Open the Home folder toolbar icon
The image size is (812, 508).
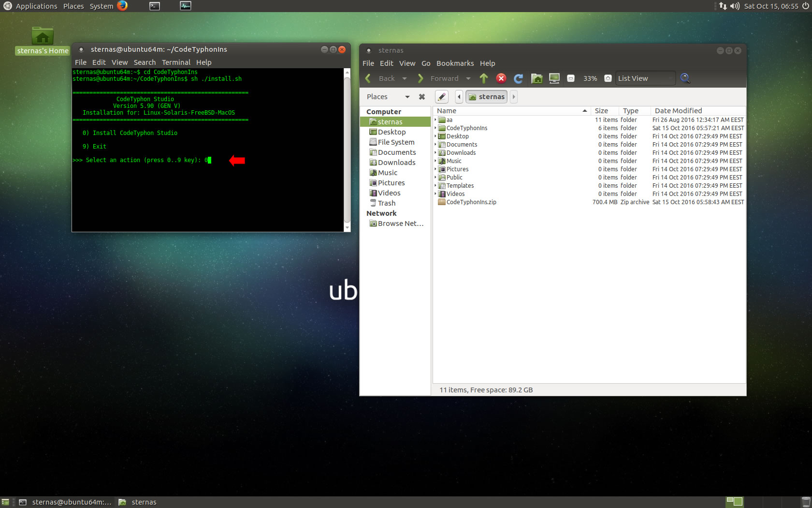536,78
